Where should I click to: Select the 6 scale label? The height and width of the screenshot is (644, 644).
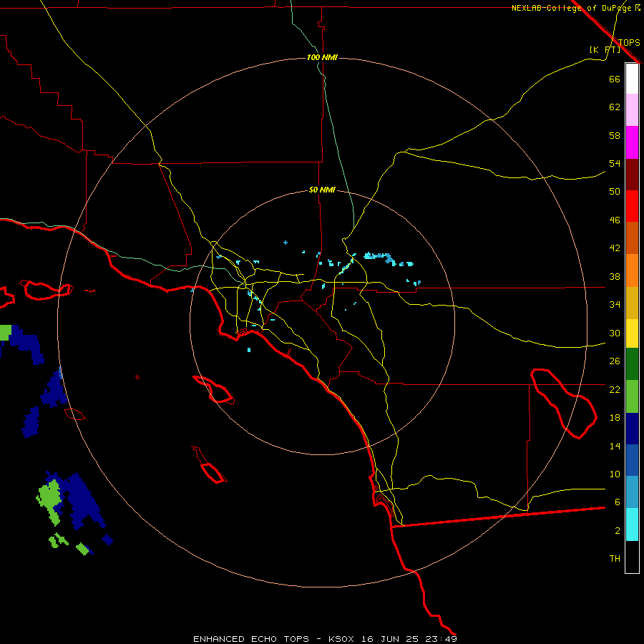click(618, 502)
